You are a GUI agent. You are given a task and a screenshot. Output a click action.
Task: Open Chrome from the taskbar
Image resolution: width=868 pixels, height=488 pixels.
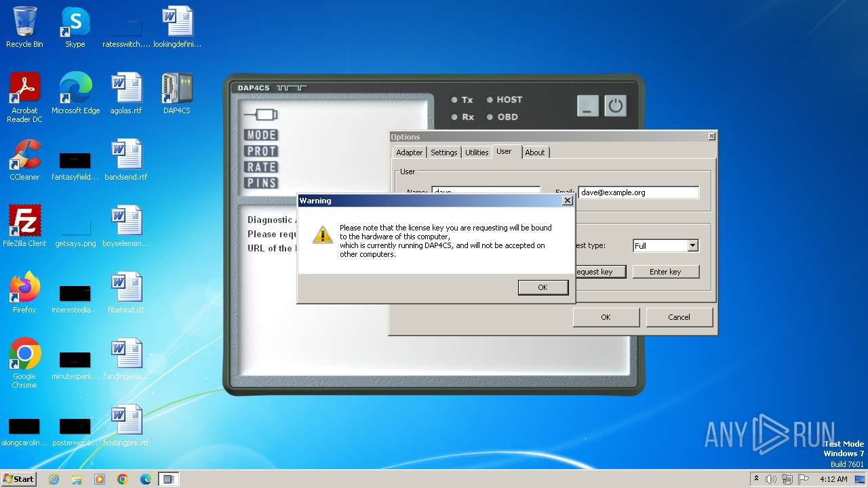point(123,479)
